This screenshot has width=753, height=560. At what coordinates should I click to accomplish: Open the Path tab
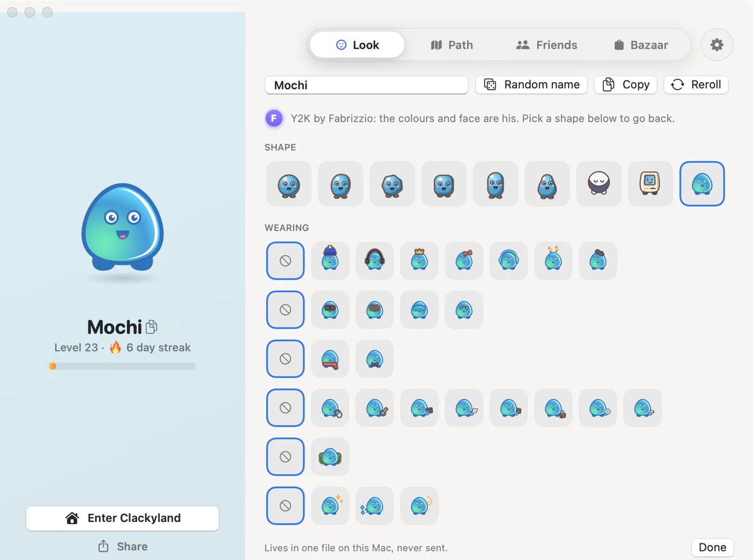pyautogui.click(x=452, y=45)
